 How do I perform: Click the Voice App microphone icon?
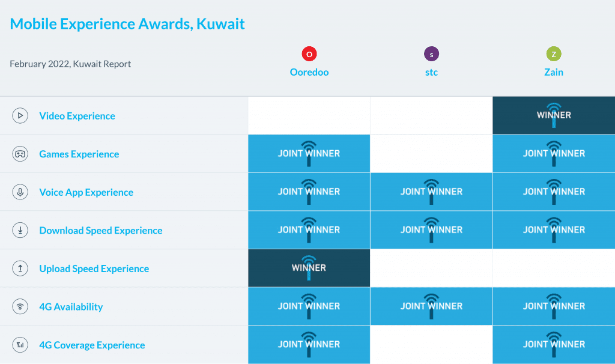pos(20,192)
